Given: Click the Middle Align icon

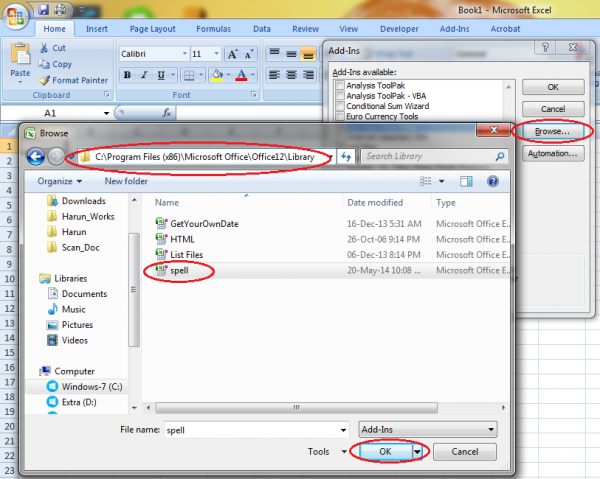Looking at the screenshot, I should (x=291, y=52).
